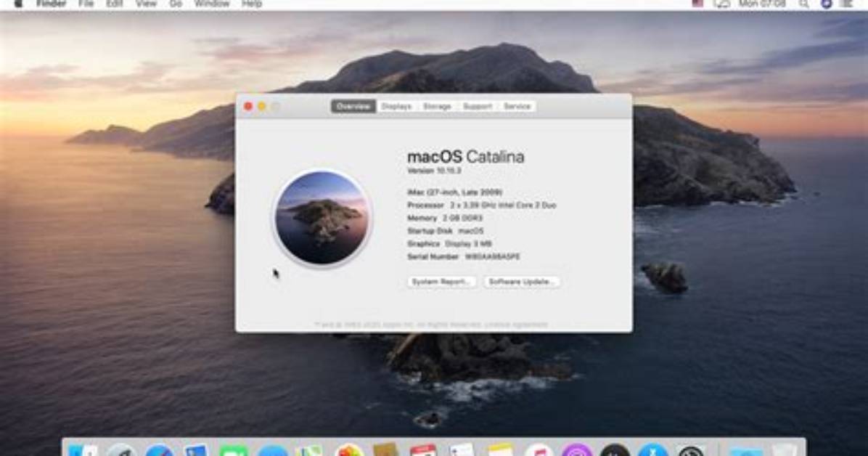The width and height of the screenshot is (868, 456).
Task: Click the Processor Intel Core 2 Duo line
Action: (482, 205)
